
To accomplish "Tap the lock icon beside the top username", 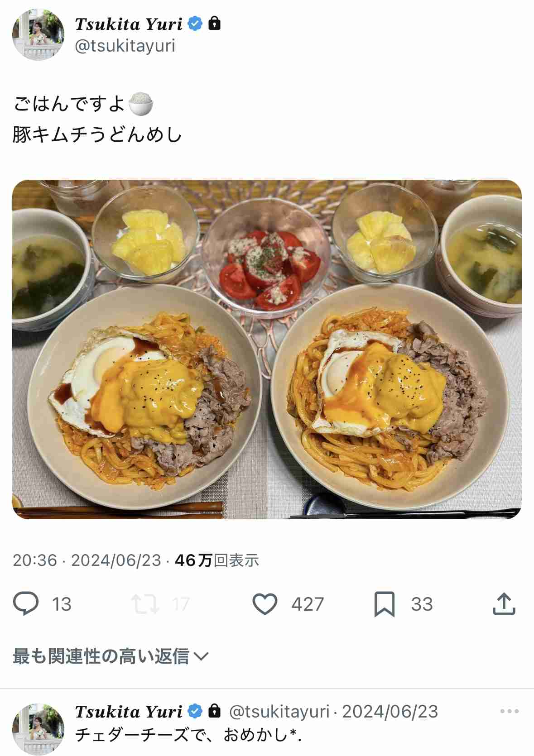I will click(214, 23).
